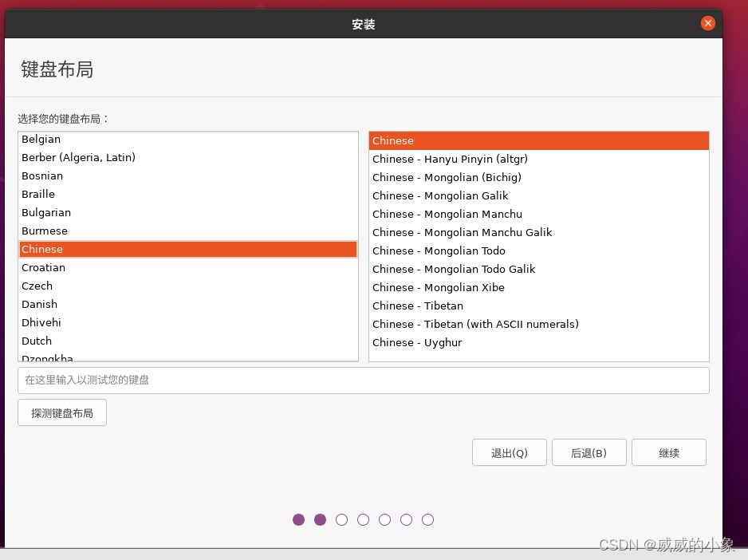Viewport: 748px width, 560px height.
Task: Pick Croatian keyboard layout
Action: (x=188, y=267)
